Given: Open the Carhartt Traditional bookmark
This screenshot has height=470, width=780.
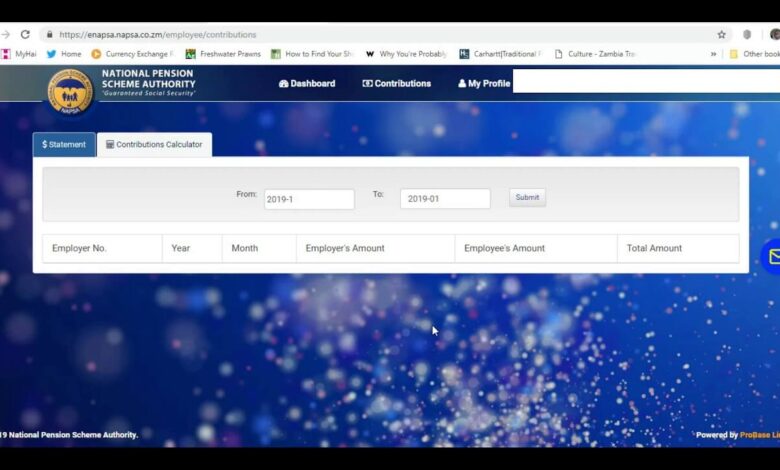Looking at the screenshot, I should (500, 54).
